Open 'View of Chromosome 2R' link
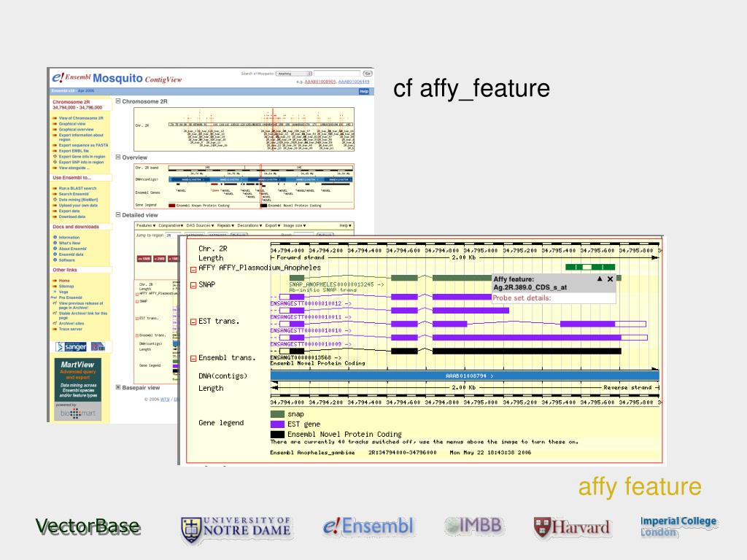The width and height of the screenshot is (747, 560). coord(81,118)
